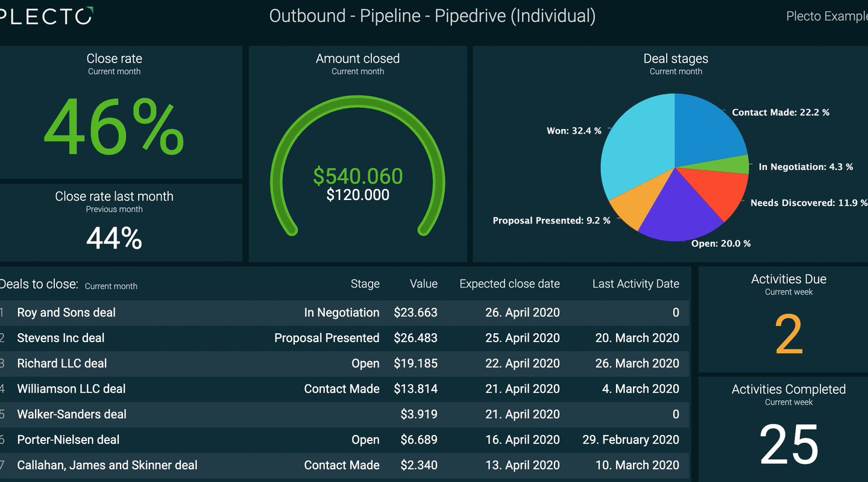
Task: Open the Stevens Inc deal row
Action: 344,338
